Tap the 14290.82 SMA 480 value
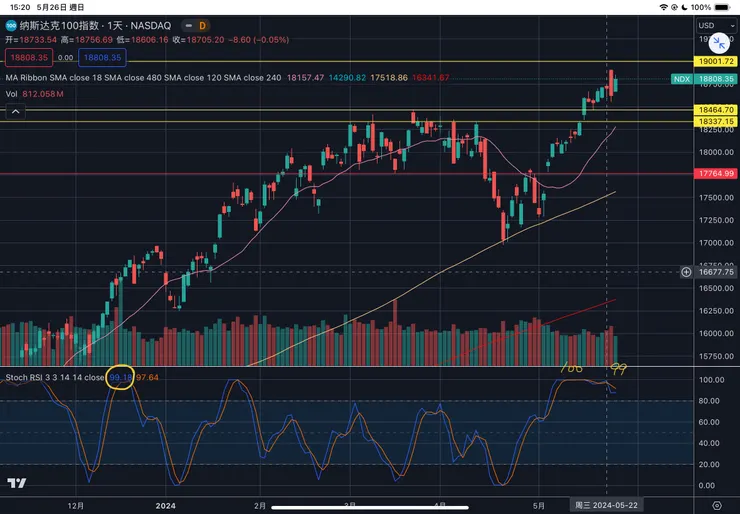Screen dimensions: 740x514 tap(347, 77)
